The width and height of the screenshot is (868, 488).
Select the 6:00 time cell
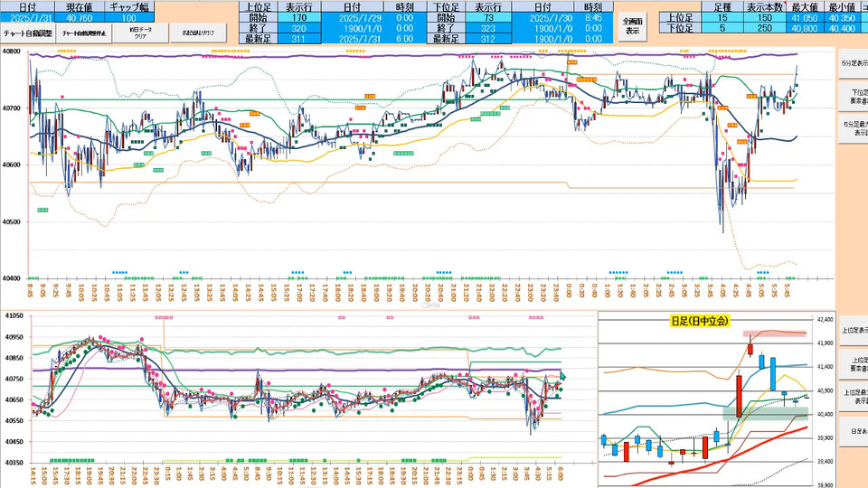[x=405, y=39]
